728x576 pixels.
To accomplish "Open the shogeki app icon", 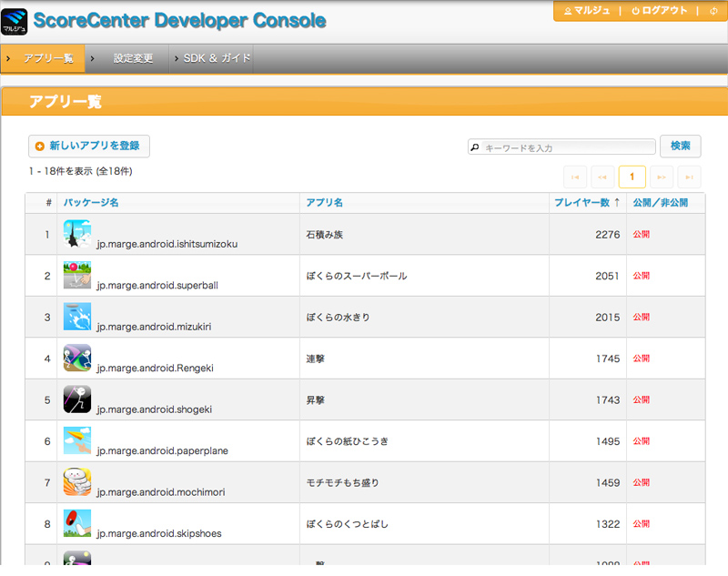I will tap(76, 399).
